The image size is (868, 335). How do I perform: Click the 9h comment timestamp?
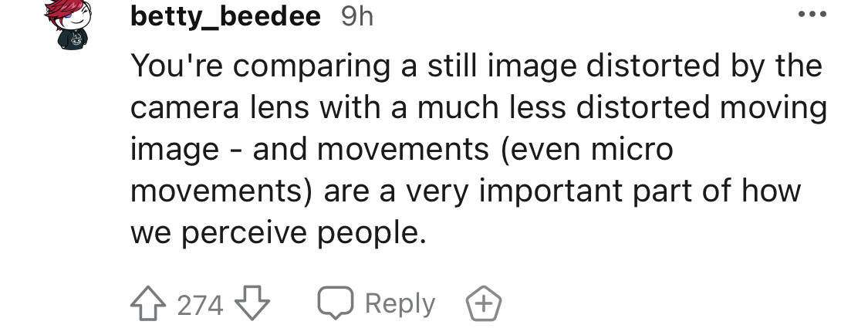pos(357,17)
